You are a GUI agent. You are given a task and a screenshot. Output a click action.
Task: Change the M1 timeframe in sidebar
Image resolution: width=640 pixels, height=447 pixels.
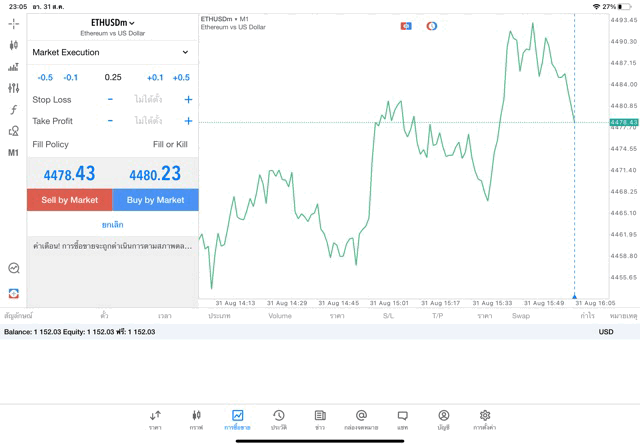pyautogui.click(x=13, y=153)
